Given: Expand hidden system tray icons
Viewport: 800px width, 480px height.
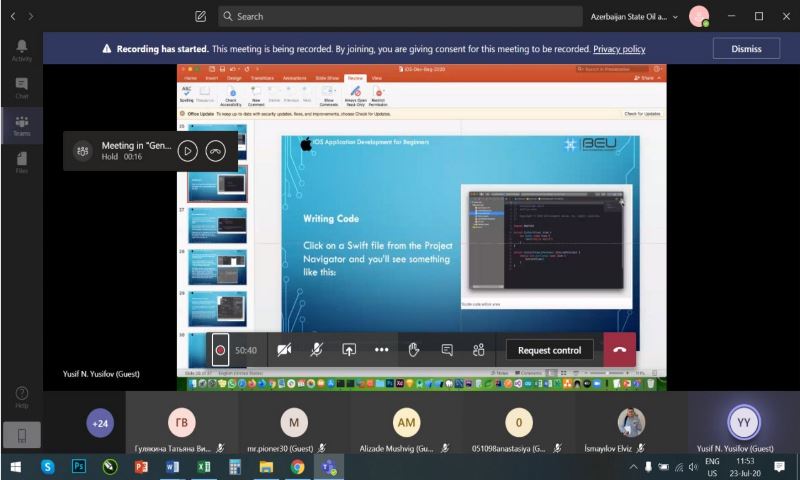Looking at the screenshot, I should click(633, 467).
